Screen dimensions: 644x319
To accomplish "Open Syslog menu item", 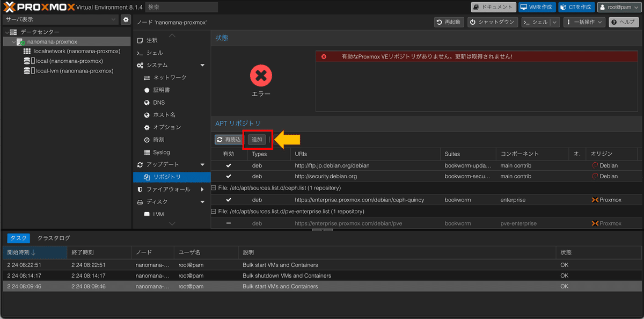I will pyautogui.click(x=172, y=152).
